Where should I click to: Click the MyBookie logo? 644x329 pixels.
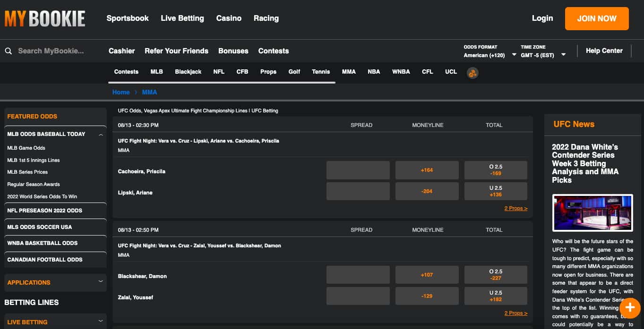tap(45, 18)
